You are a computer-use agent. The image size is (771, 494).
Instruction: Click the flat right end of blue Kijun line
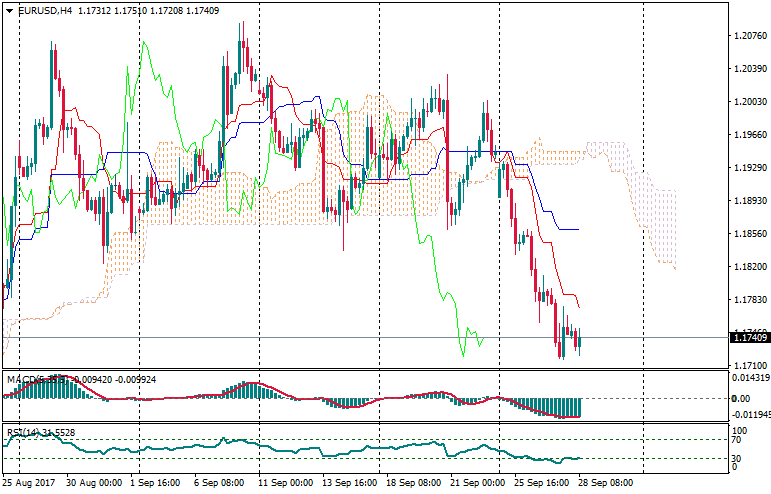tap(570, 229)
